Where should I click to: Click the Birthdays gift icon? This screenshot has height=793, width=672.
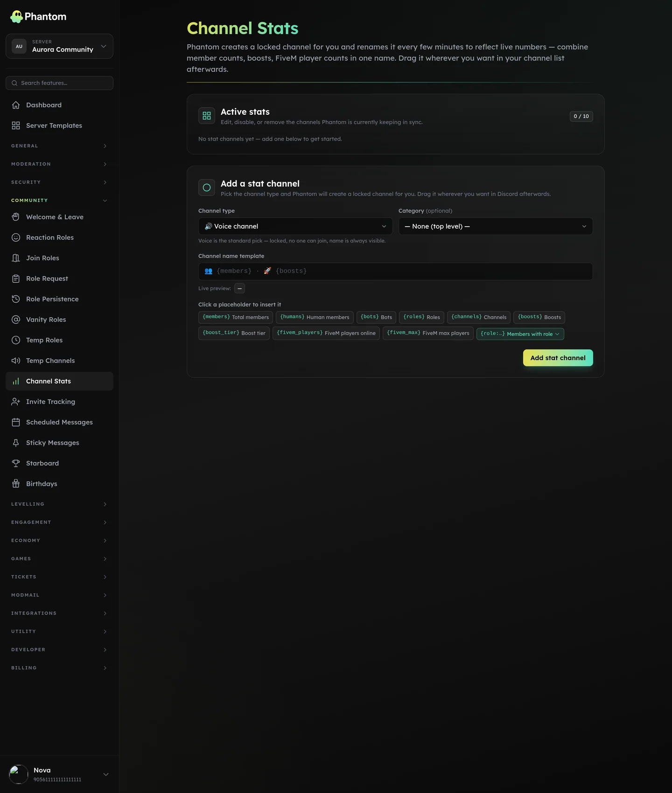point(16,484)
